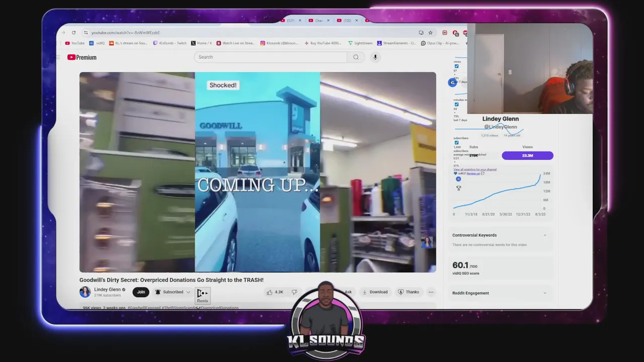Open the Remix button under the video

pos(202,296)
